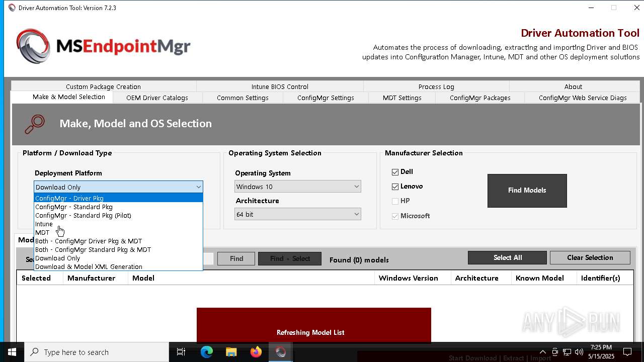Open ConfigMgr Web Service Diags tab

coord(583,98)
